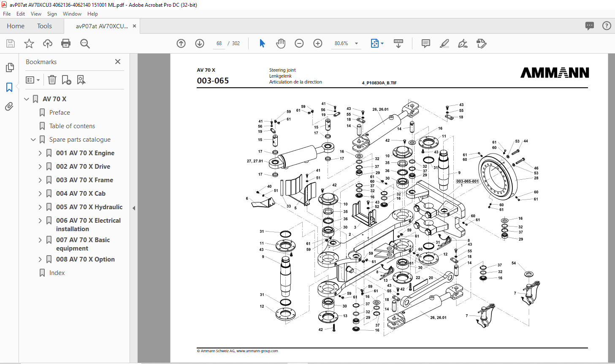Viewport: 615px width, 364px height.
Task: Open the find text magnifier
Action: tap(85, 43)
